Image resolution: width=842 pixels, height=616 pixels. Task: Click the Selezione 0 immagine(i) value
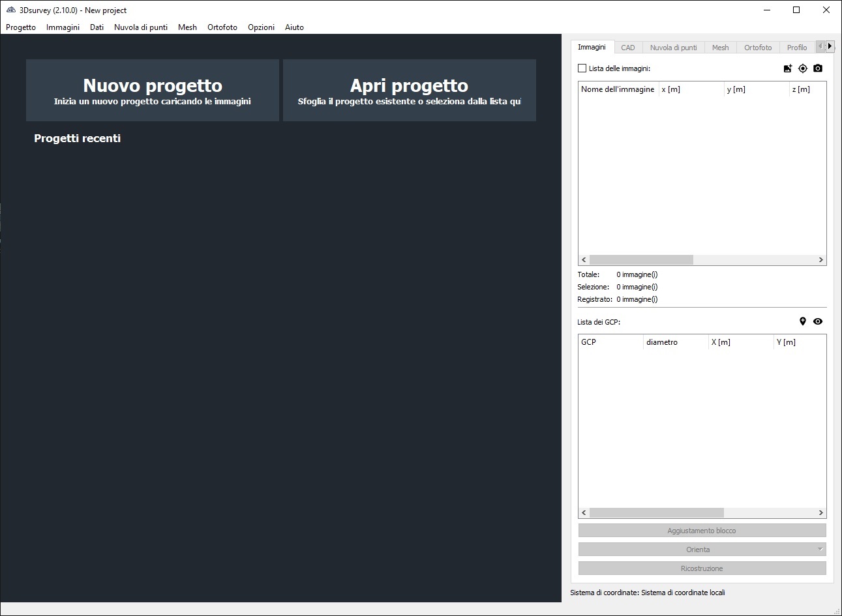pyautogui.click(x=637, y=287)
